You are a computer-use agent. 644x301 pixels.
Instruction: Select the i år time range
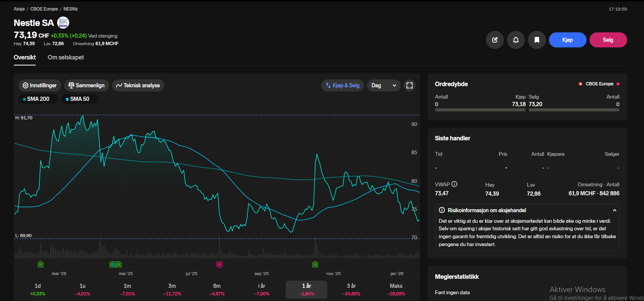click(x=262, y=290)
